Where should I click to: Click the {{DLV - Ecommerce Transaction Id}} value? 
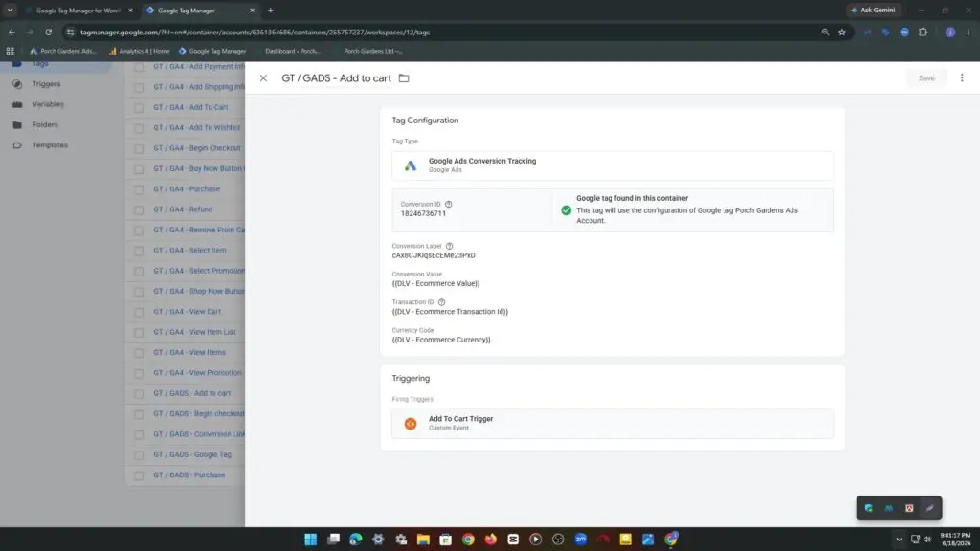[450, 312]
